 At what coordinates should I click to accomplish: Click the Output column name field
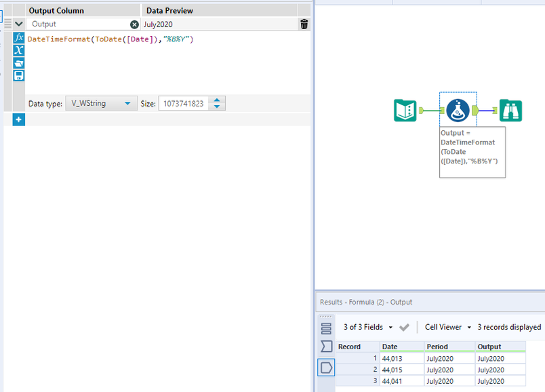point(78,24)
